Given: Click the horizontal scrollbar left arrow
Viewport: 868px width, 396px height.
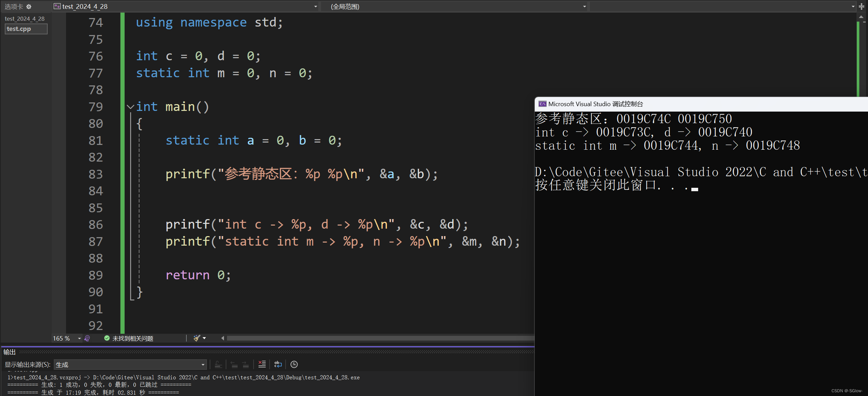Looking at the screenshot, I should click(223, 338).
